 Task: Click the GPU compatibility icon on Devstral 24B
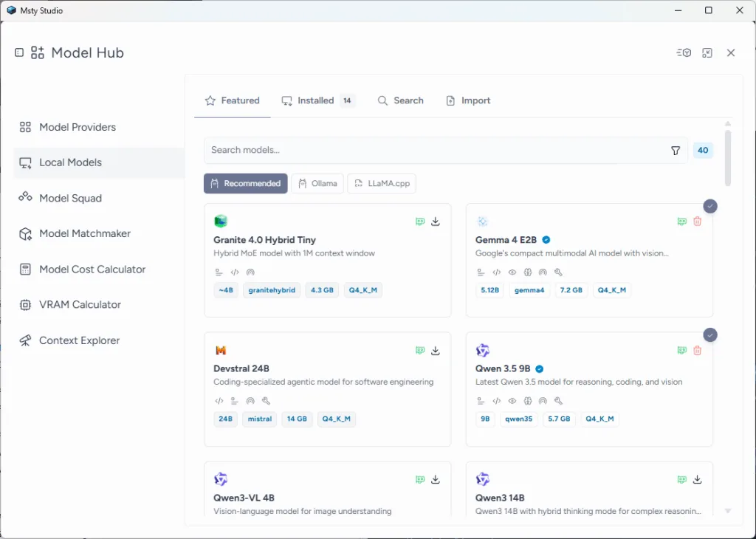point(420,351)
